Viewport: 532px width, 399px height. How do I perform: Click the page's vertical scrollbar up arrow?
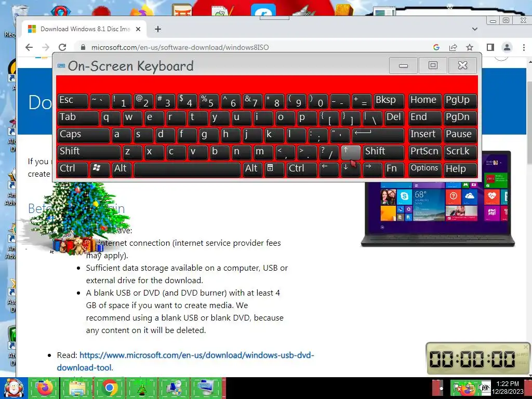(529, 63)
